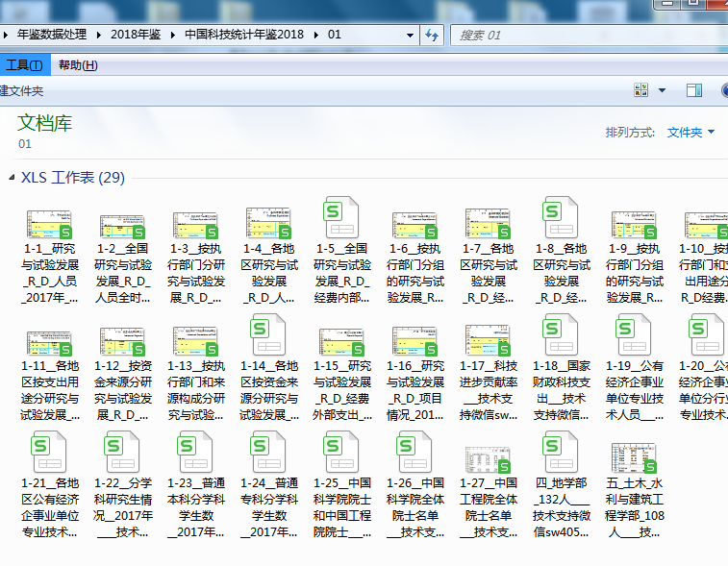Select the 1-24_普通专科分学科学生数 icon
The height and width of the screenshot is (566, 728).
point(268,452)
